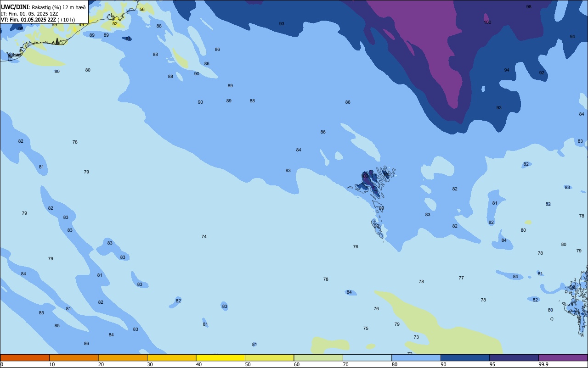Click the 'VT: Fim. 01.05.2025 22Z' line
Viewport: 588px width, 368px height.
(28, 20)
